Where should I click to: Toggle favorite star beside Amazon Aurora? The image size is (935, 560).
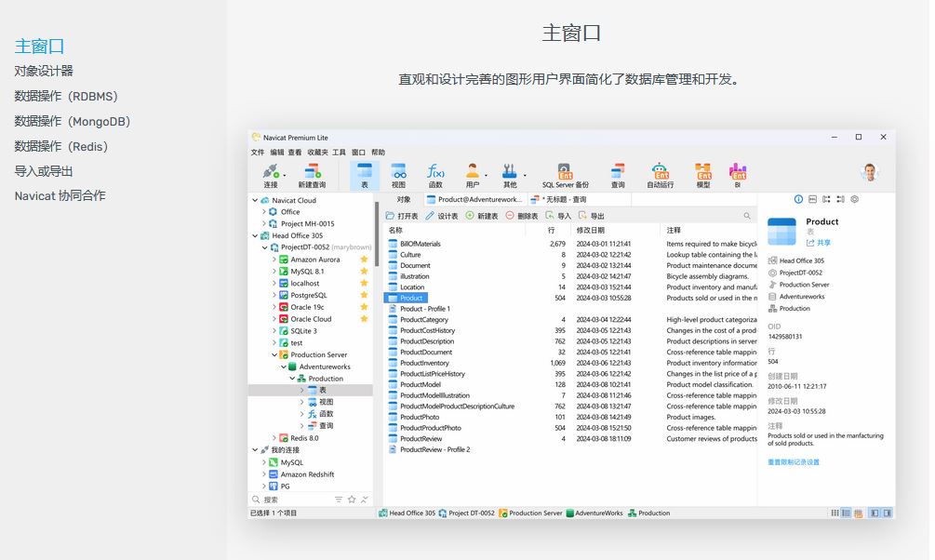click(x=364, y=260)
